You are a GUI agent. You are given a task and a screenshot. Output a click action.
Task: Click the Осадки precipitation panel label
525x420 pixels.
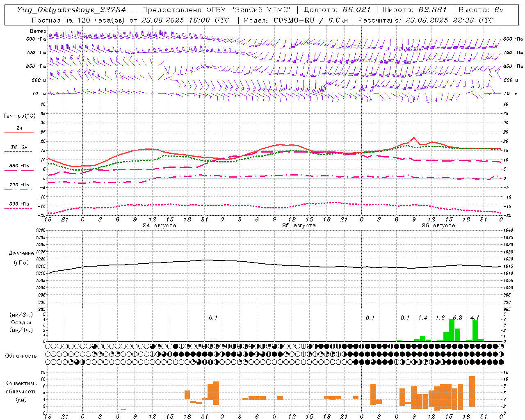coord(21,322)
